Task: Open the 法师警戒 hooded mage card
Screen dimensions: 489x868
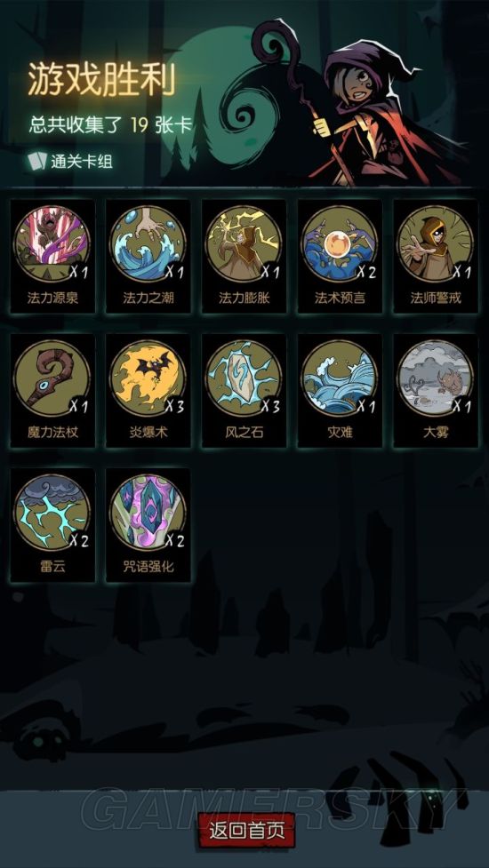Action: (x=436, y=244)
